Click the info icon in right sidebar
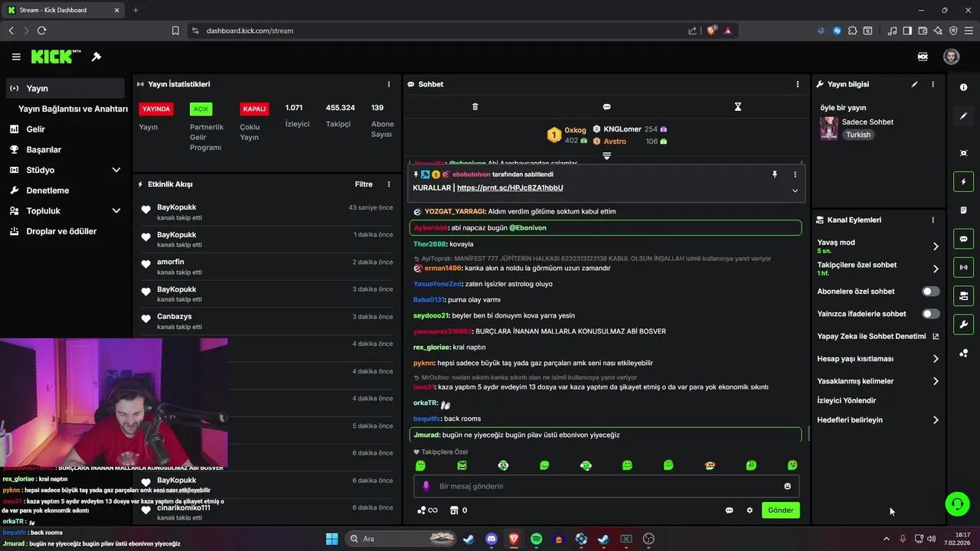The height and width of the screenshot is (551, 980). (963, 87)
